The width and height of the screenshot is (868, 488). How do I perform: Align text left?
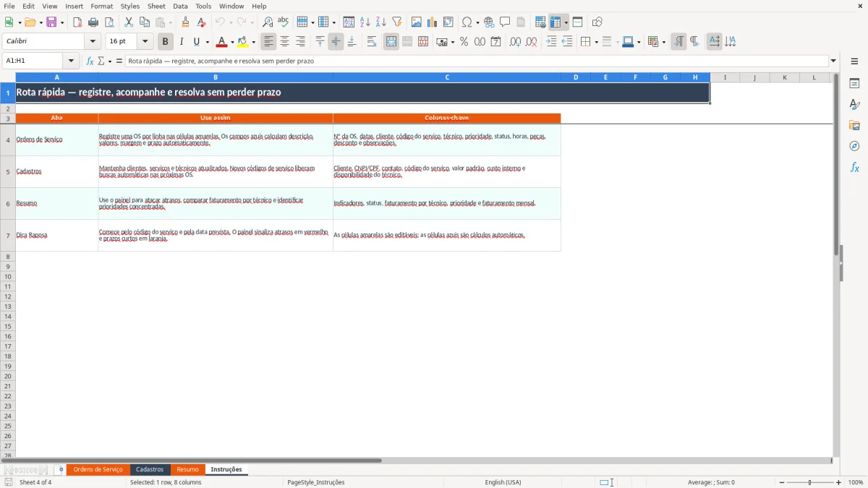(269, 42)
